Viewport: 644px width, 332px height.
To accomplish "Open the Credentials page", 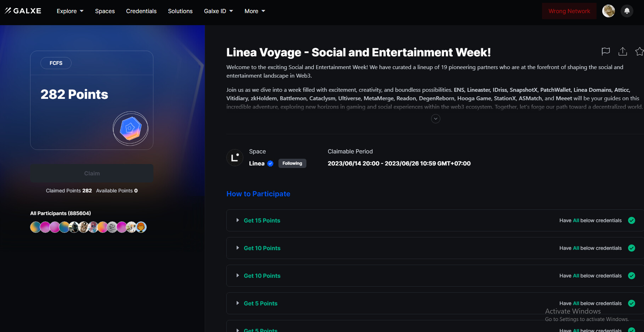I will (141, 11).
